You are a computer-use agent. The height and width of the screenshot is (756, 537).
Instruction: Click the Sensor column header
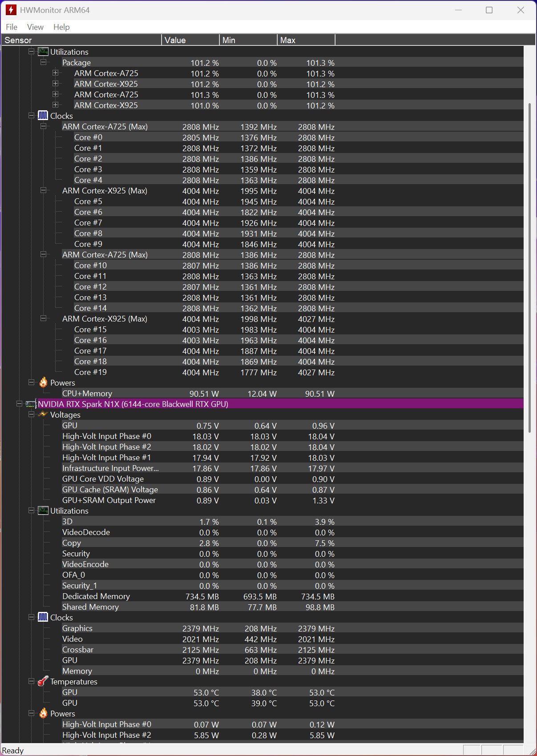coord(81,40)
